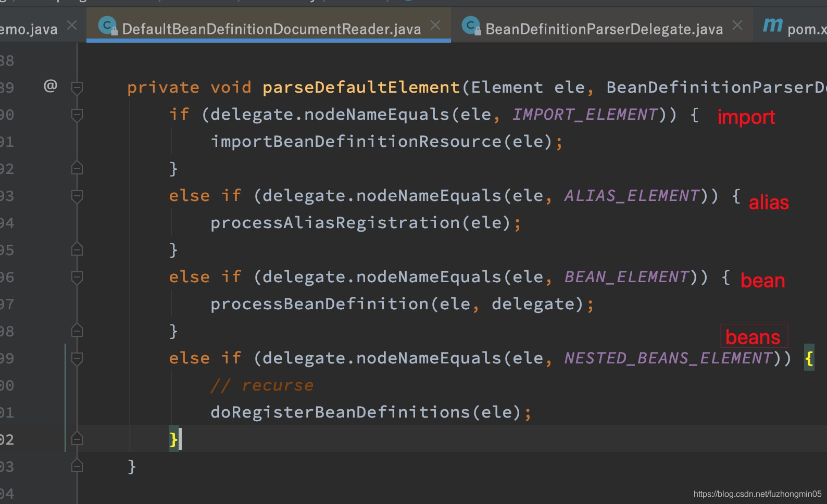Image resolution: width=827 pixels, height=504 pixels.
Task: Click fold end marker after doRegisterBeanDefinitions
Action: pyautogui.click(x=77, y=439)
